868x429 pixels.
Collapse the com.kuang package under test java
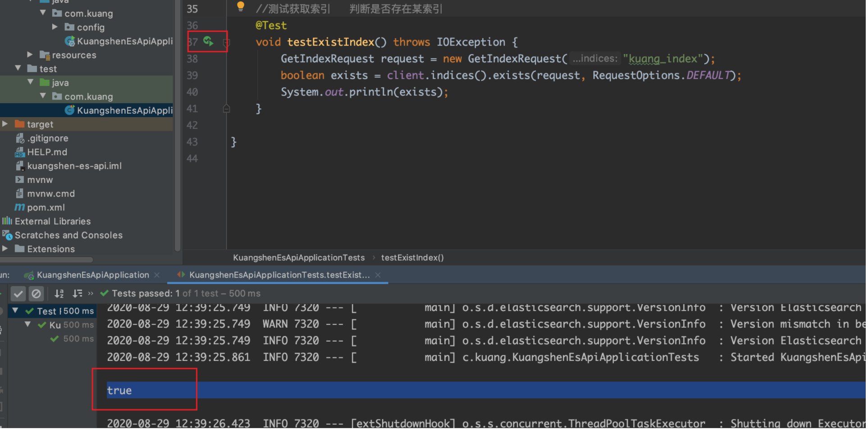point(43,96)
